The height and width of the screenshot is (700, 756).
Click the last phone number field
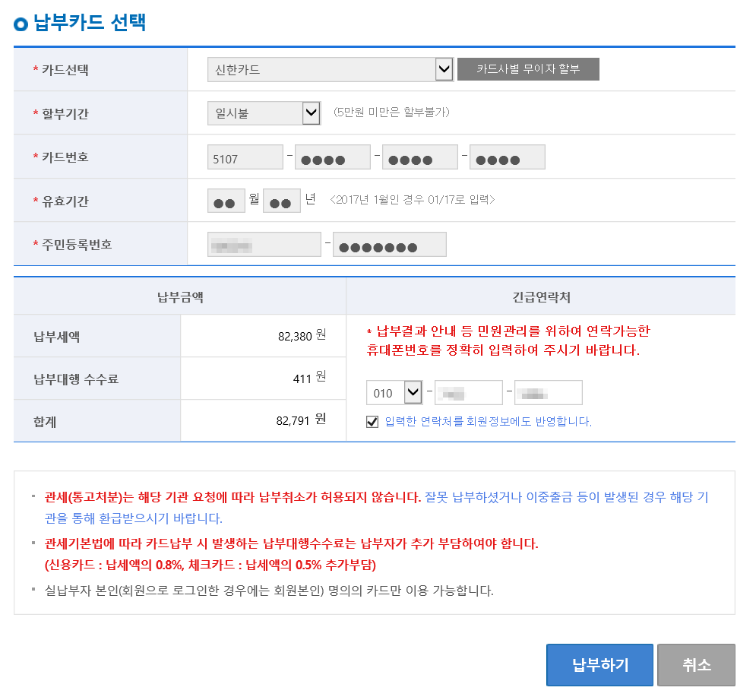(549, 392)
